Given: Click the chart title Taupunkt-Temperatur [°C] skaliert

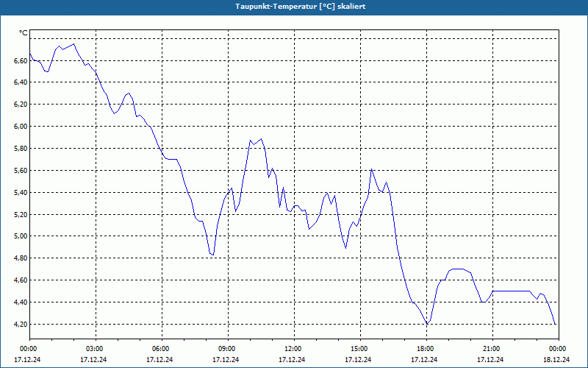Looking at the screenshot, I should click(x=301, y=7).
